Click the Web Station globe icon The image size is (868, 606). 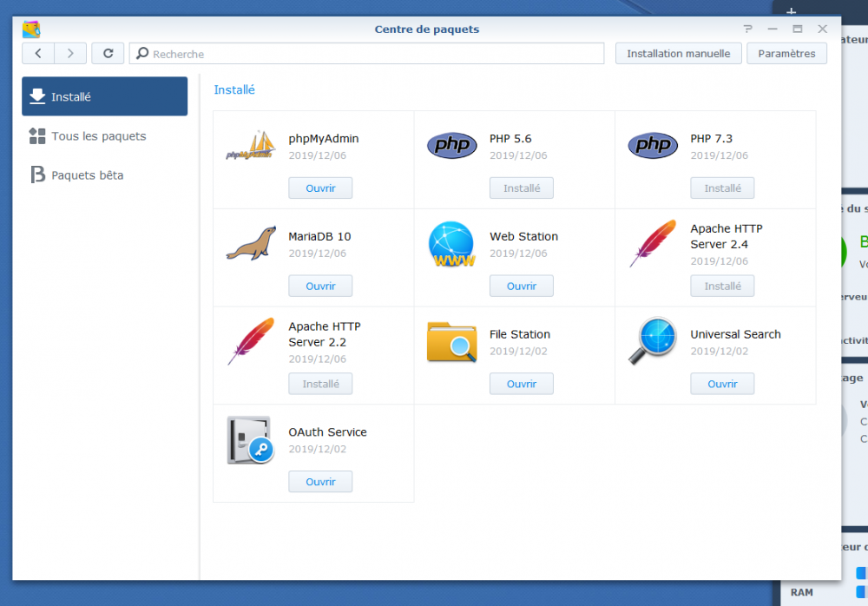pyautogui.click(x=451, y=244)
